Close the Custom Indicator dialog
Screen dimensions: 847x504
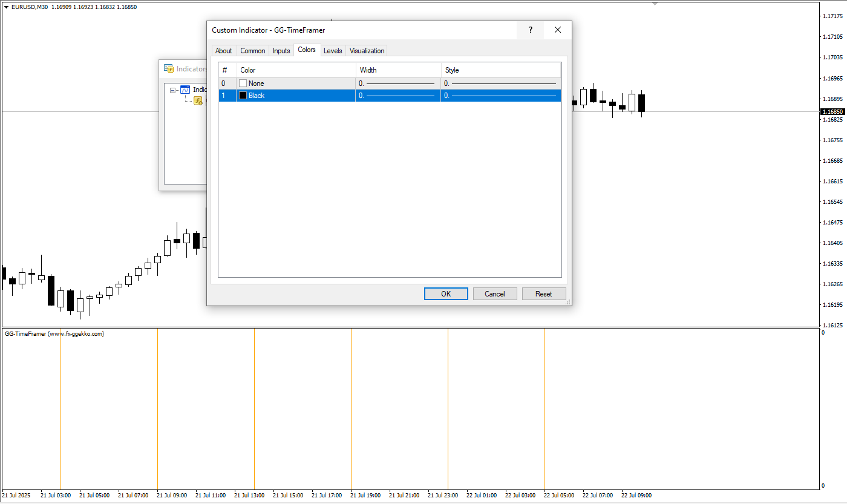[558, 30]
